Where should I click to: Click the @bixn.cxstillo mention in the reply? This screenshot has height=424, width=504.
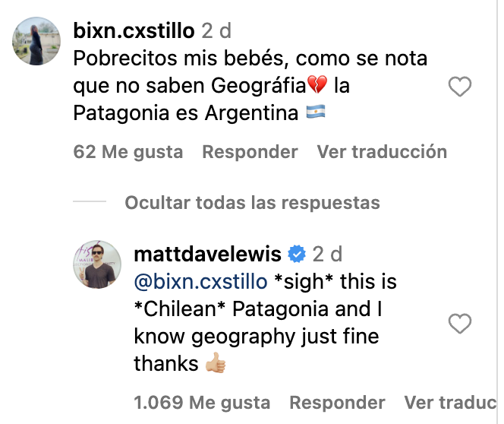click(x=200, y=282)
